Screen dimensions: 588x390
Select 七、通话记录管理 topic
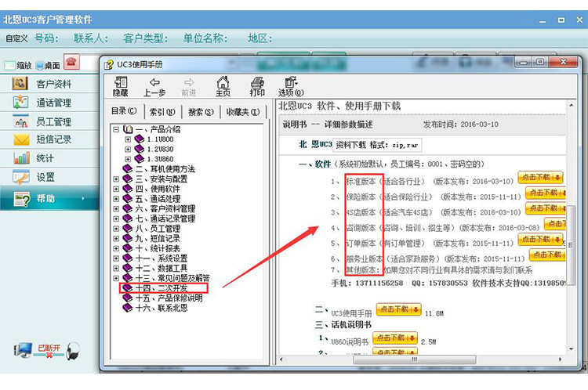click(165, 218)
